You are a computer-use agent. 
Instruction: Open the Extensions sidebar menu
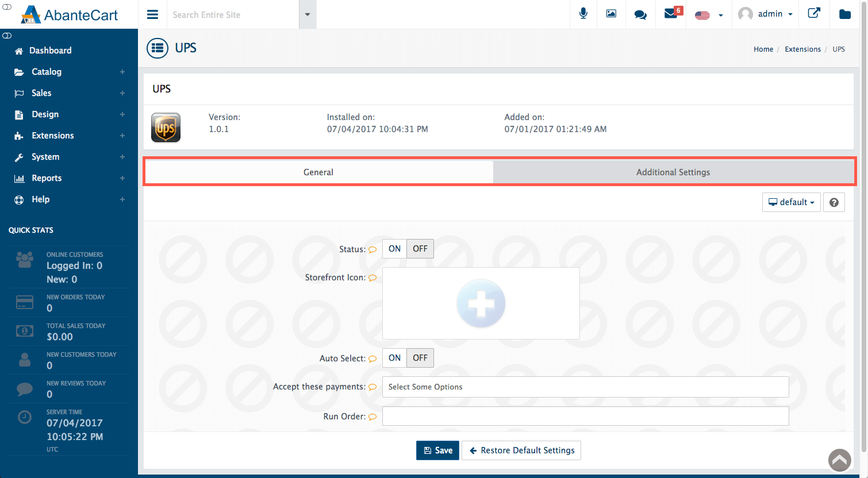[53, 136]
